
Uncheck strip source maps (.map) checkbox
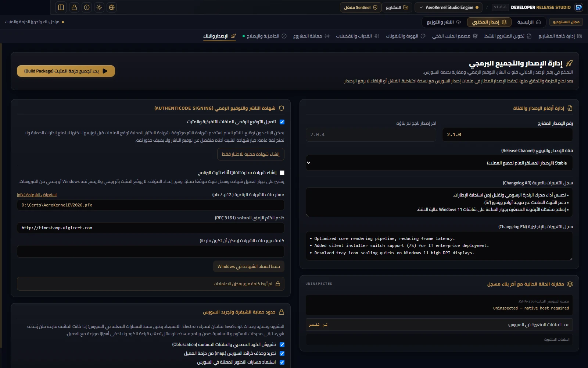tap(282, 353)
